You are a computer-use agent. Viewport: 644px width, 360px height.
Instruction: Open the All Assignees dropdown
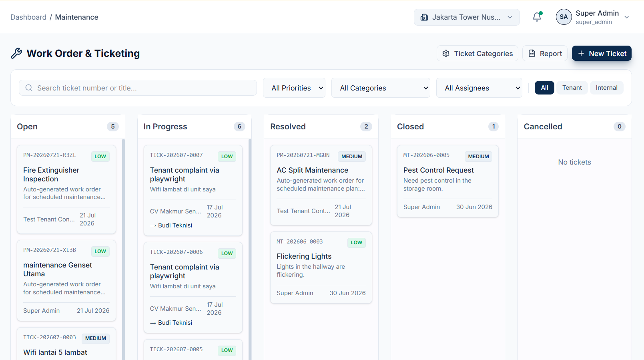pos(479,88)
